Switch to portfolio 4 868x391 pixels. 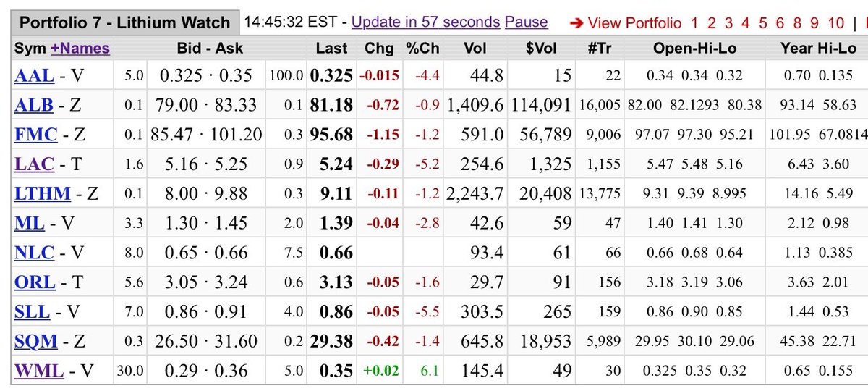coord(746,23)
